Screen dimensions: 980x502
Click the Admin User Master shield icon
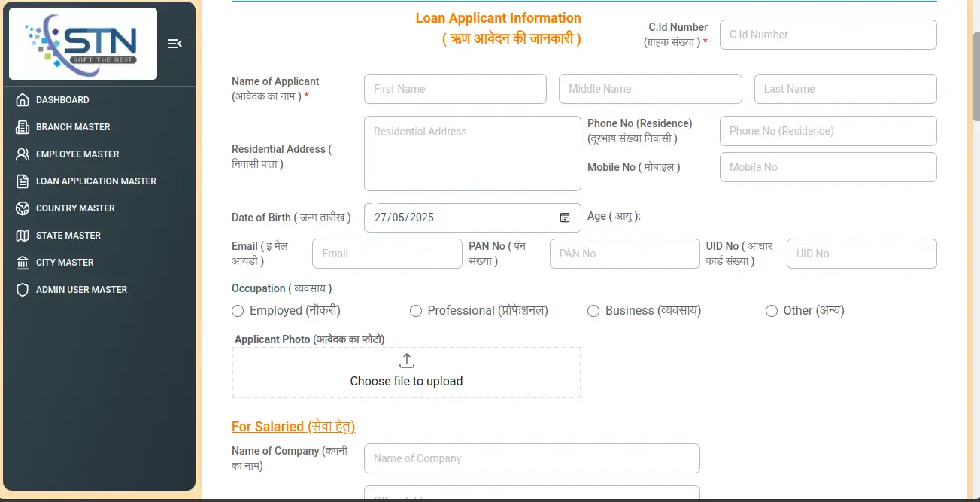(x=23, y=290)
